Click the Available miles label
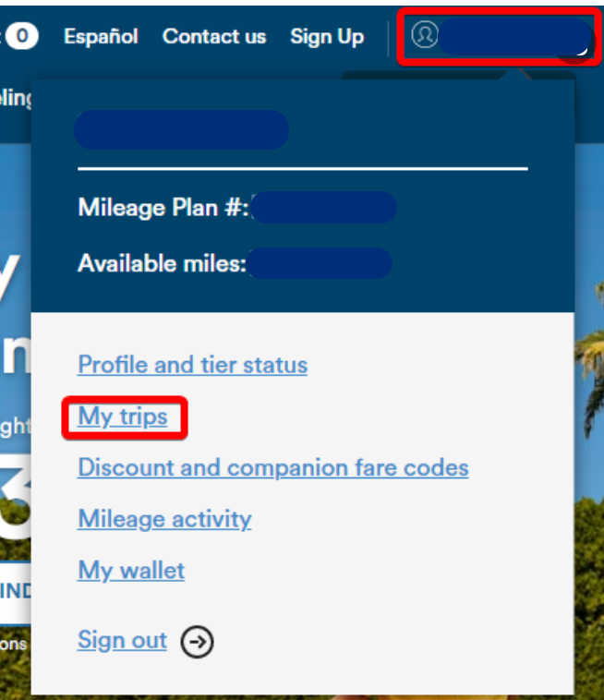Viewport: 604px width, 700px height. [162, 263]
